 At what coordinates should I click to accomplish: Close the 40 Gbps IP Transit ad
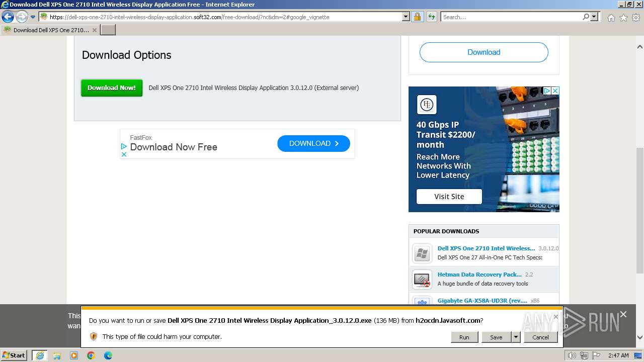pos(555,91)
